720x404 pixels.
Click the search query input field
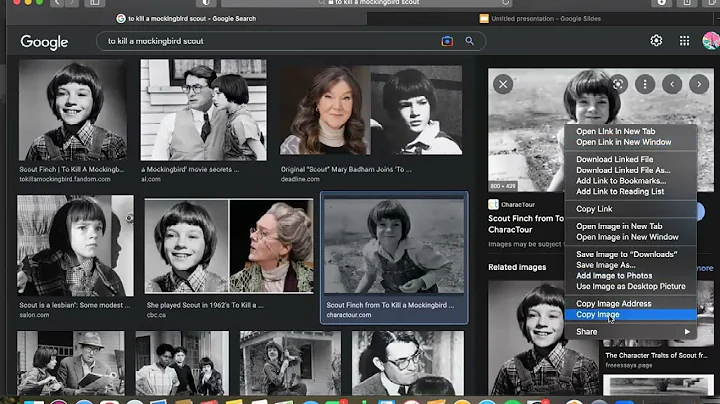tap(271, 41)
